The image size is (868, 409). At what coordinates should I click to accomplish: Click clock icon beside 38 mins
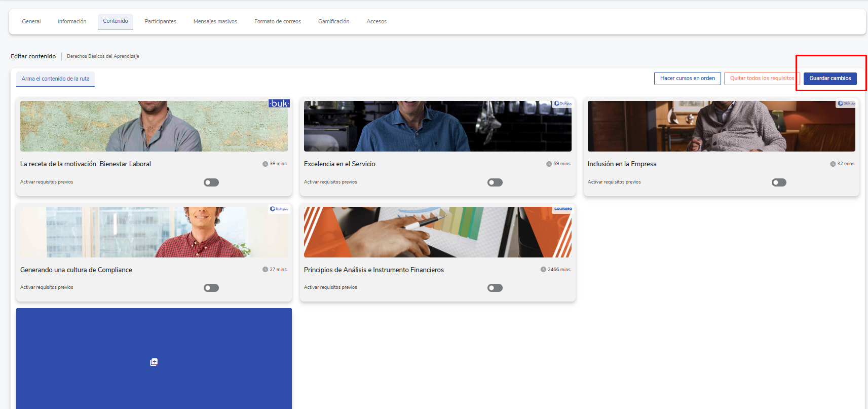pos(265,164)
